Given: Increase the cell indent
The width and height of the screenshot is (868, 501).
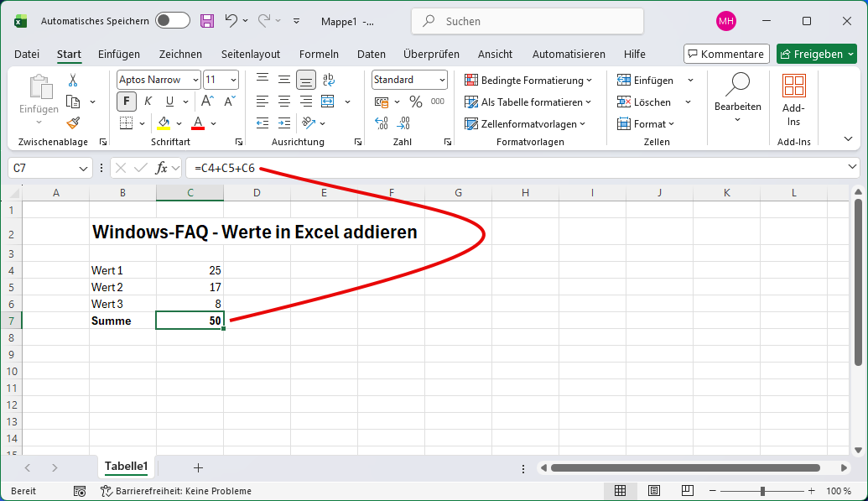Looking at the screenshot, I should pos(284,123).
